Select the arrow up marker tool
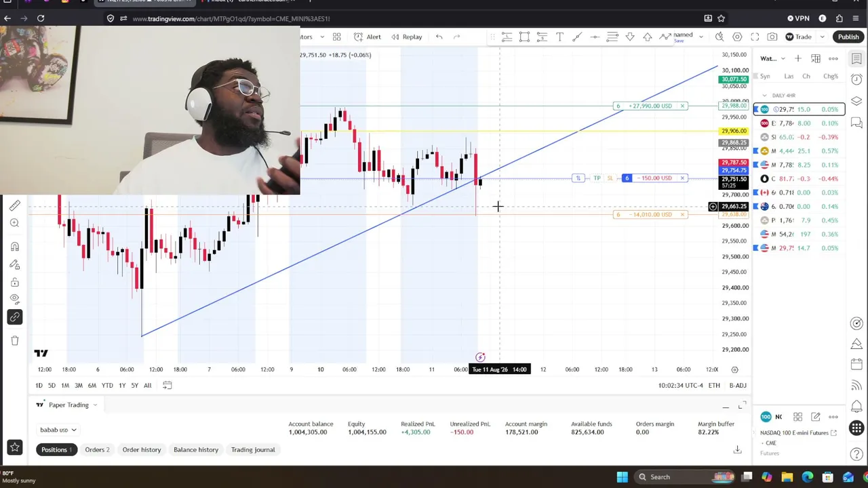 click(648, 37)
